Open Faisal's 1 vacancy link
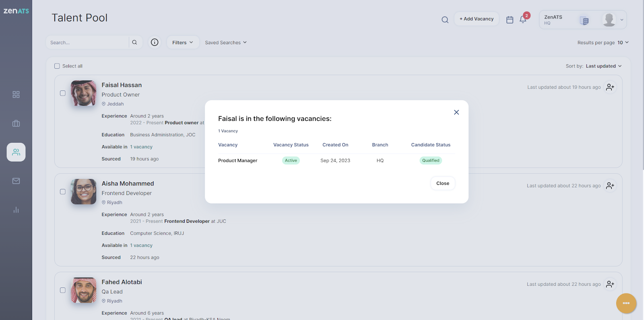The image size is (644, 320). tap(141, 147)
